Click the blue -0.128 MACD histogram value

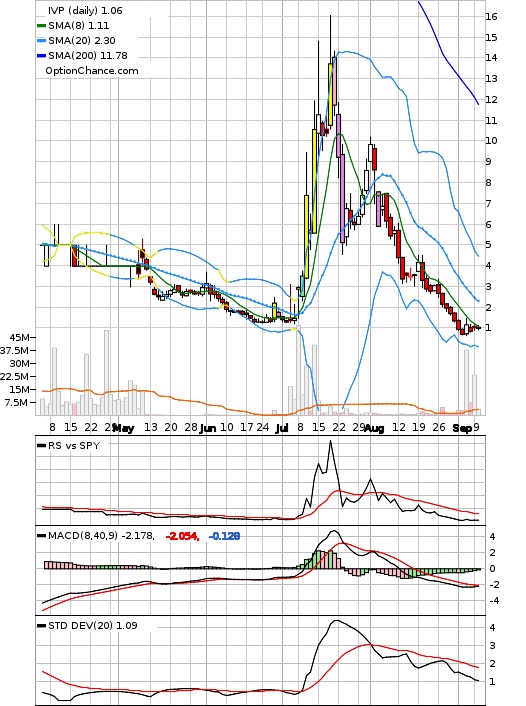point(224,536)
